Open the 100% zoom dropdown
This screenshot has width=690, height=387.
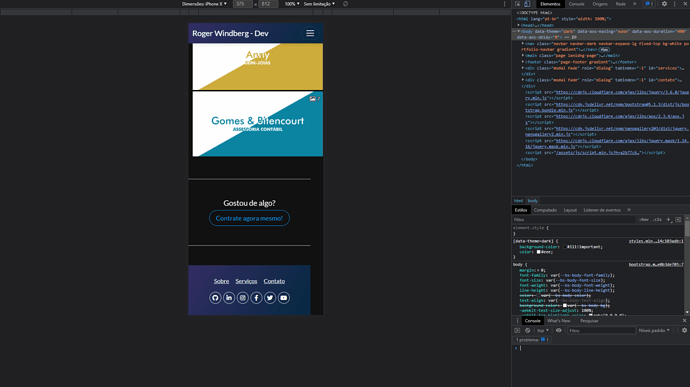[292, 4]
